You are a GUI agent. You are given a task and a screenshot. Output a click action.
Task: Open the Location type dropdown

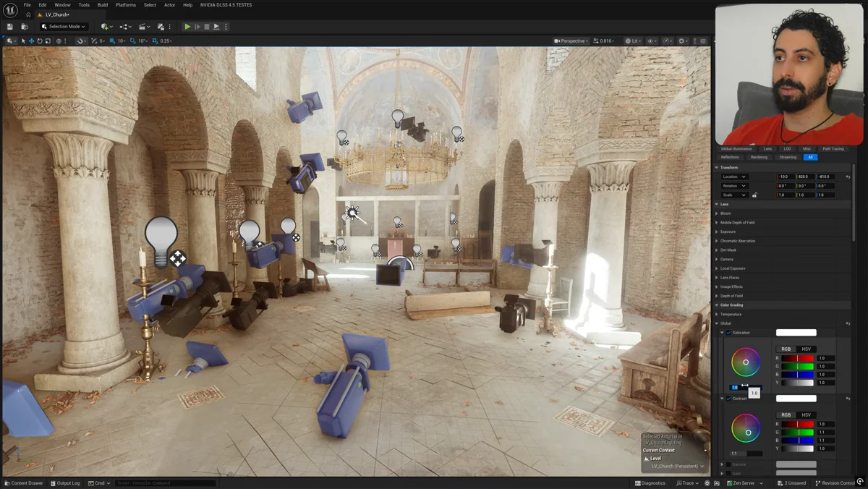pyautogui.click(x=734, y=177)
